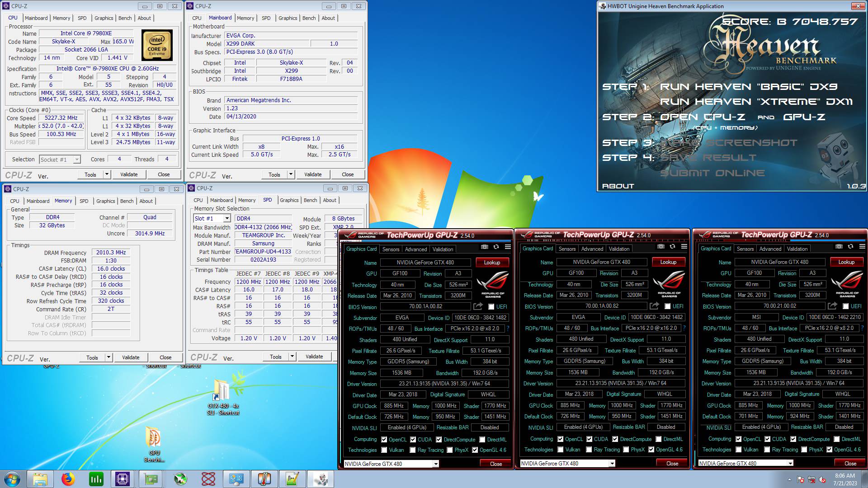Open Advanced tab in middle GPU-Z window
This screenshot has height=488, width=868.
(592, 249)
